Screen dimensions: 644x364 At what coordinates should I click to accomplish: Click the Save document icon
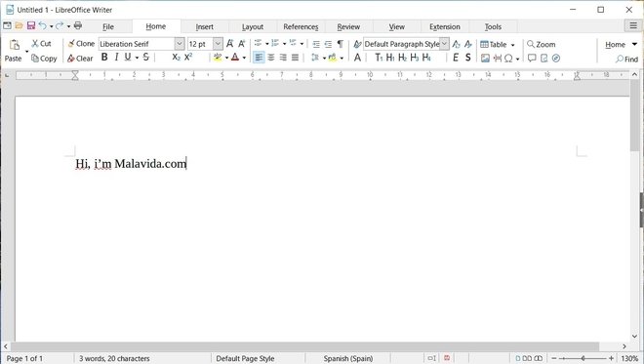pos(31,26)
